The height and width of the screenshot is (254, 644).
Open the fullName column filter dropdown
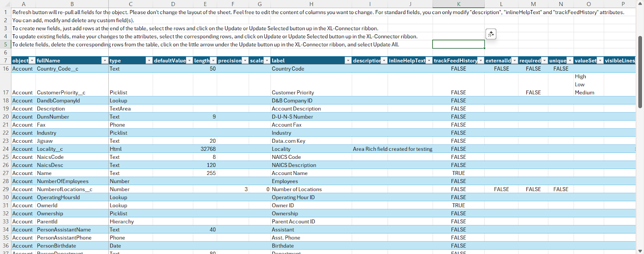point(105,60)
